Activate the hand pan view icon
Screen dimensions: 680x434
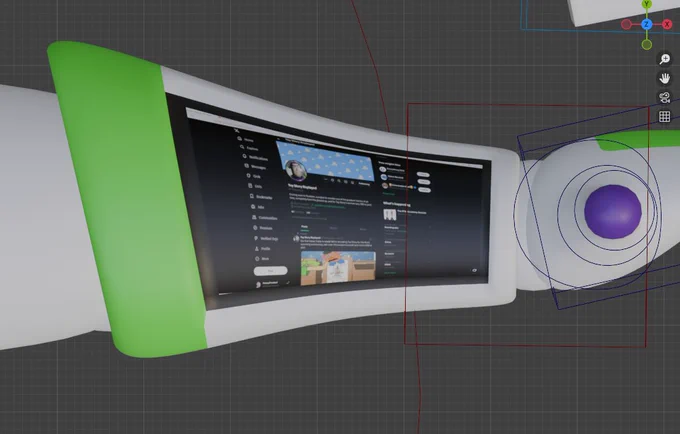(664, 78)
